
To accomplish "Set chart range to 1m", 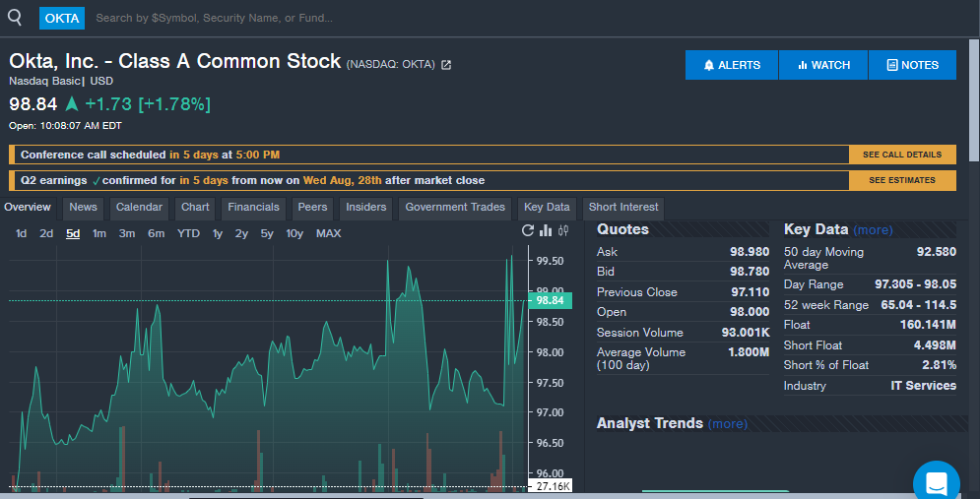I will click(99, 233).
